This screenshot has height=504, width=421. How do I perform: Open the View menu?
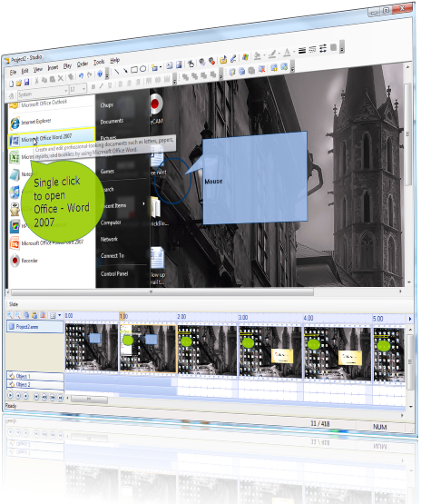click(x=38, y=69)
